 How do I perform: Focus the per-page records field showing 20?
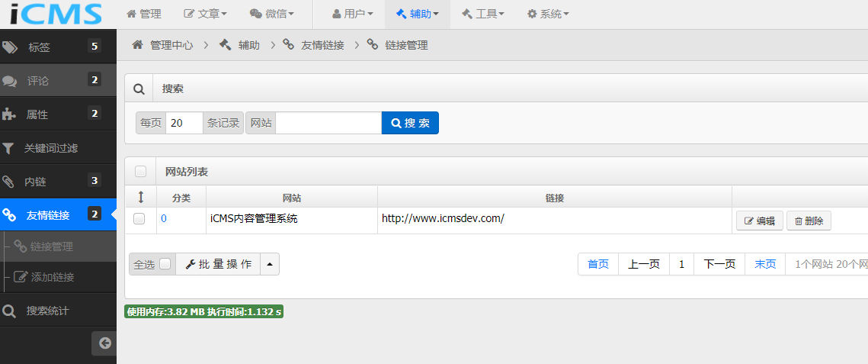click(x=184, y=123)
